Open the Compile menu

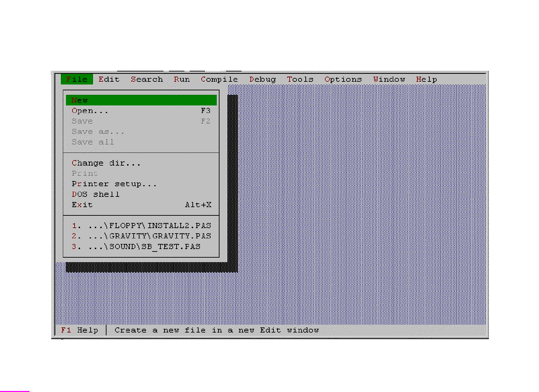point(219,79)
